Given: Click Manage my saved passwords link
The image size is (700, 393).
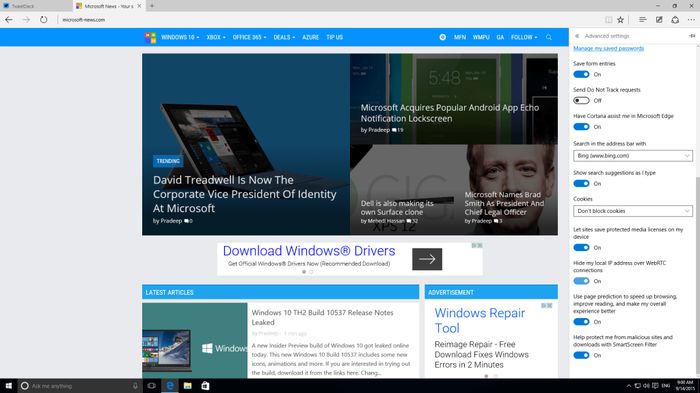Looking at the screenshot, I should click(x=608, y=48).
